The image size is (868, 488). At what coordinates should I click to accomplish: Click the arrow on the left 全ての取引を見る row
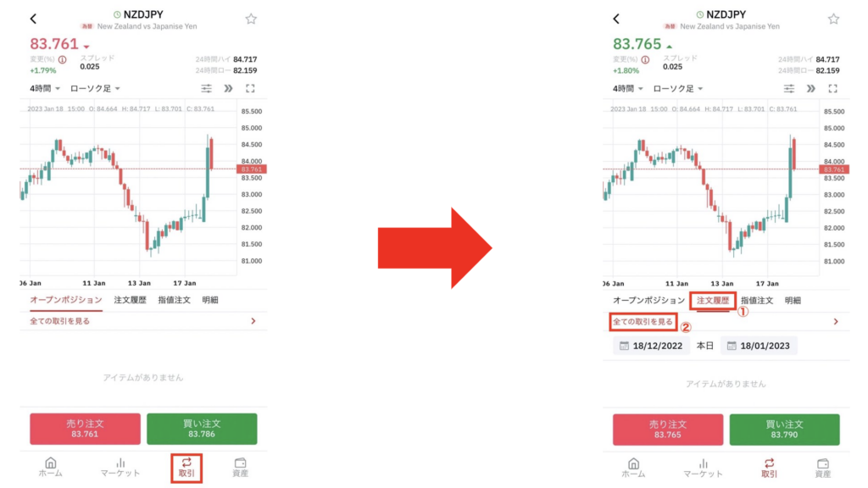click(x=253, y=321)
